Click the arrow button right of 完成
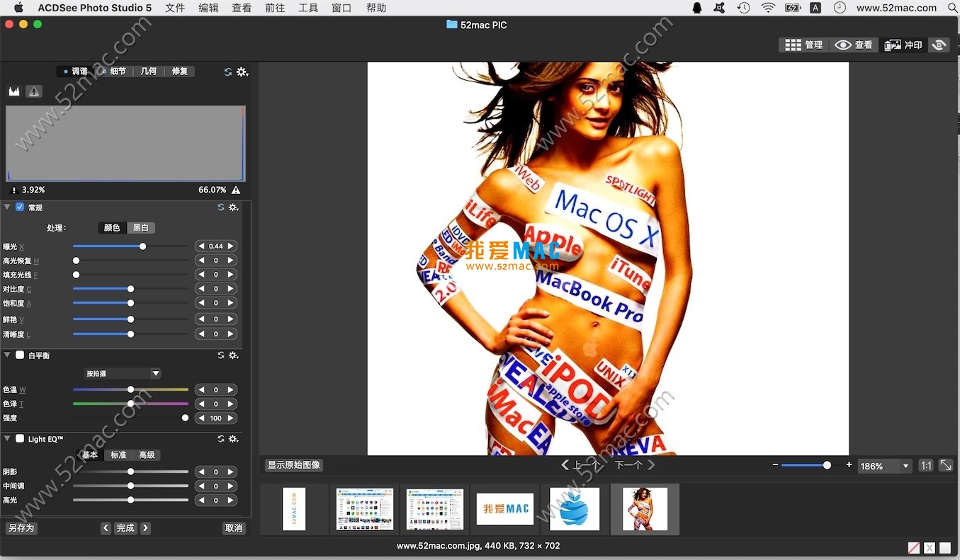This screenshot has width=960, height=560. point(145,528)
